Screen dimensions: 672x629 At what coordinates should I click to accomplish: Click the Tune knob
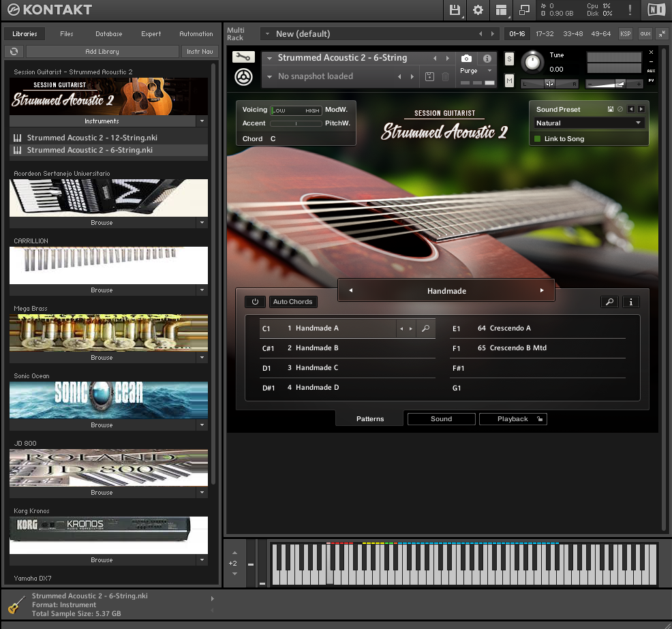pos(532,63)
